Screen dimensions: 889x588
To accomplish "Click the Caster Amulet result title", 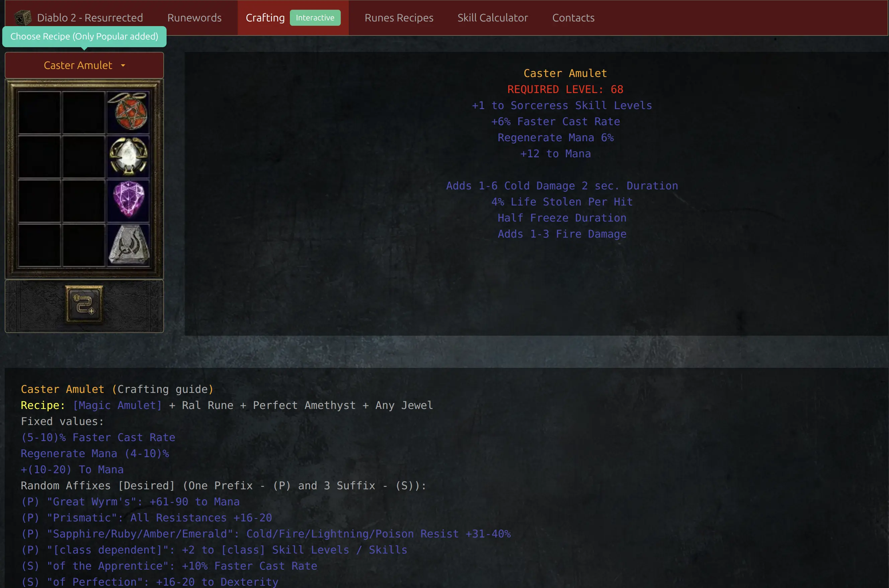I will point(565,73).
